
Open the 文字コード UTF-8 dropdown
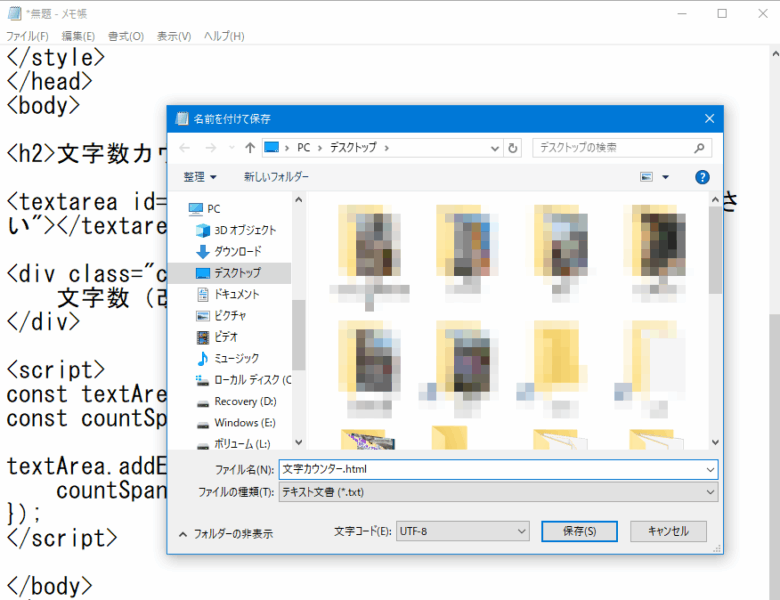pyautogui.click(x=462, y=531)
